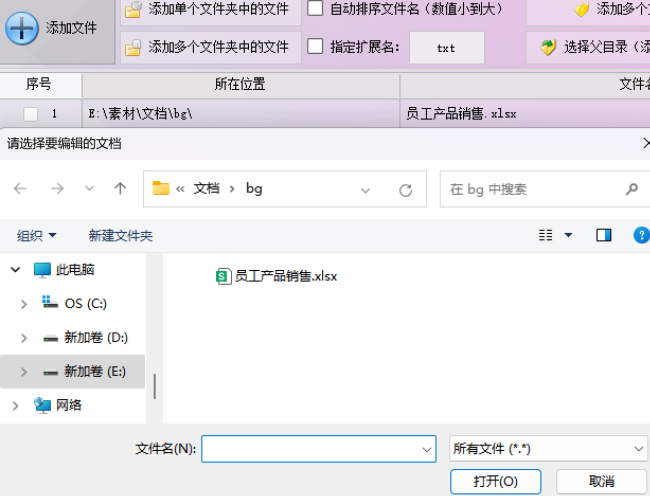Collapse the 此电脑 tree node
The height and width of the screenshot is (496, 650).
click(15, 270)
